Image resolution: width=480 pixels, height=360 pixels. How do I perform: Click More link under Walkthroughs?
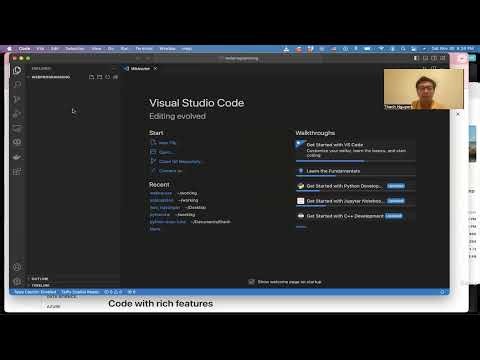tap(301, 227)
